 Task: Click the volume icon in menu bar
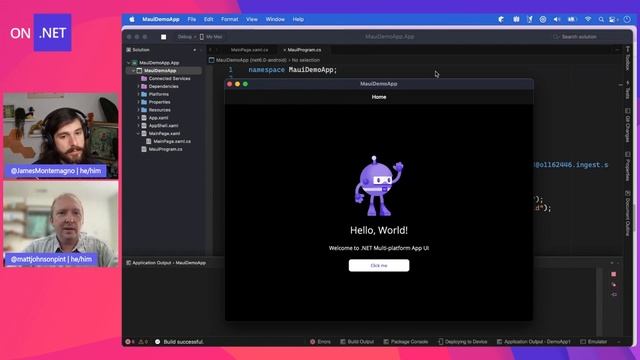point(557,19)
